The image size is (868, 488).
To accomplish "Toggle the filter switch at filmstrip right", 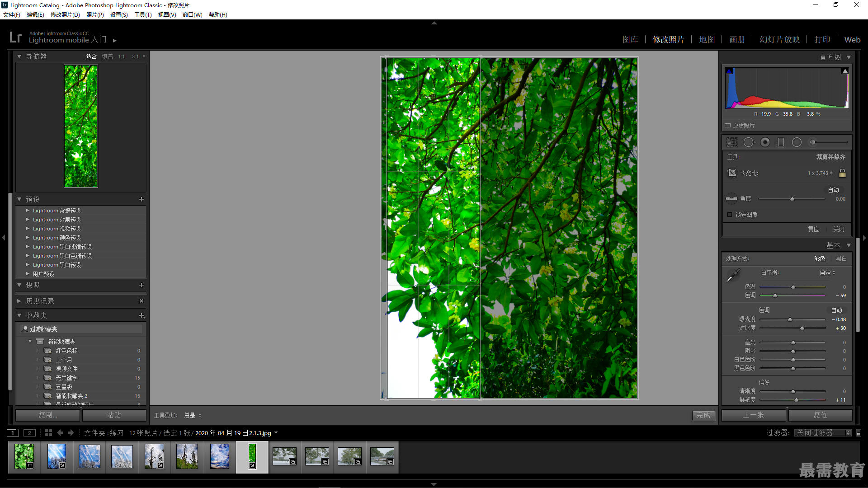I will click(859, 433).
